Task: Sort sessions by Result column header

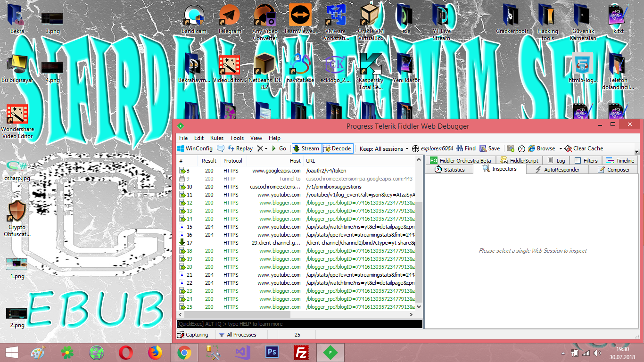Action: (209, 161)
